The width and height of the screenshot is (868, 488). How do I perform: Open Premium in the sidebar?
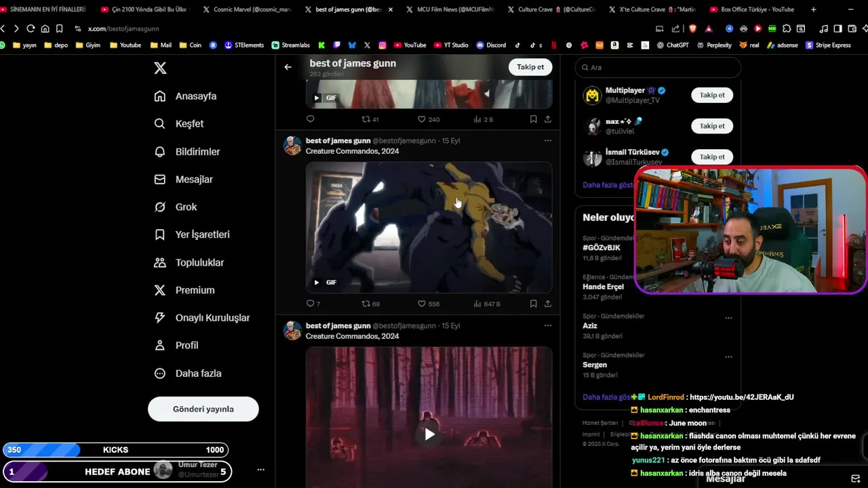(184, 290)
